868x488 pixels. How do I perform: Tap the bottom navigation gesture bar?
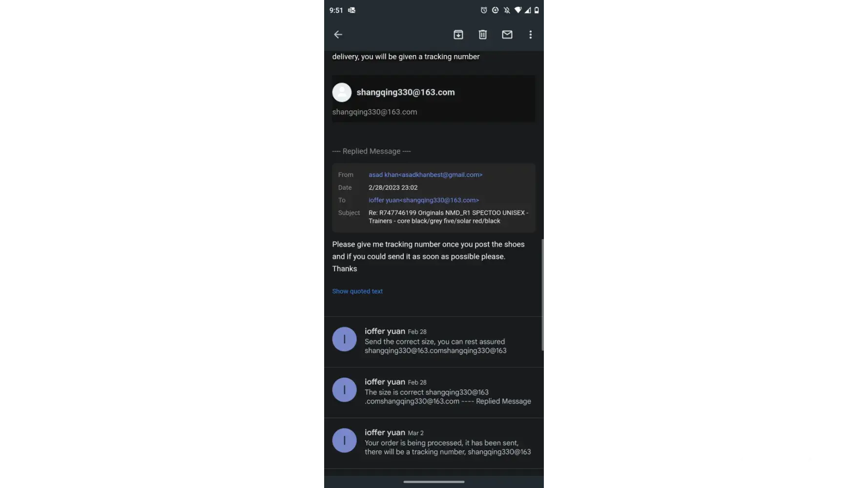[x=434, y=482]
